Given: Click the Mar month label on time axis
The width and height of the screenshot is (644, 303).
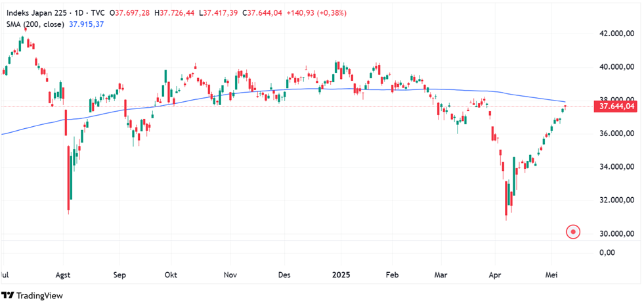Looking at the screenshot, I should [x=440, y=275].
